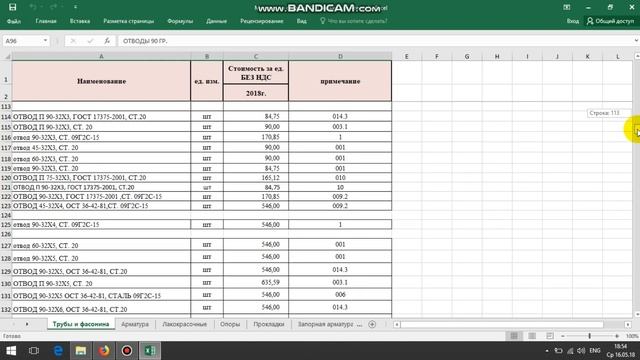Open the Формулы ribbon tab
The width and height of the screenshot is (640, 360).
coord(180,21)
